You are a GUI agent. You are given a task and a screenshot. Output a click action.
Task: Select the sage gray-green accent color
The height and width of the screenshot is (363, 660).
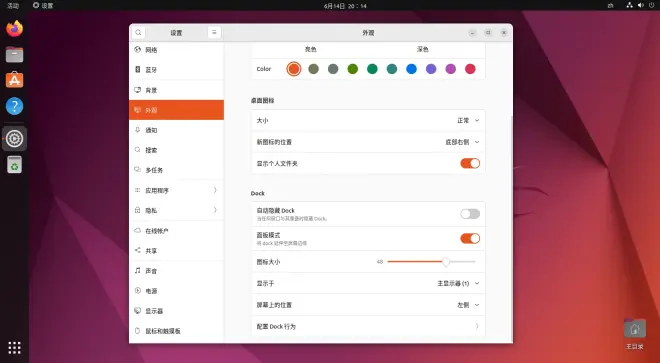(333, 69)
